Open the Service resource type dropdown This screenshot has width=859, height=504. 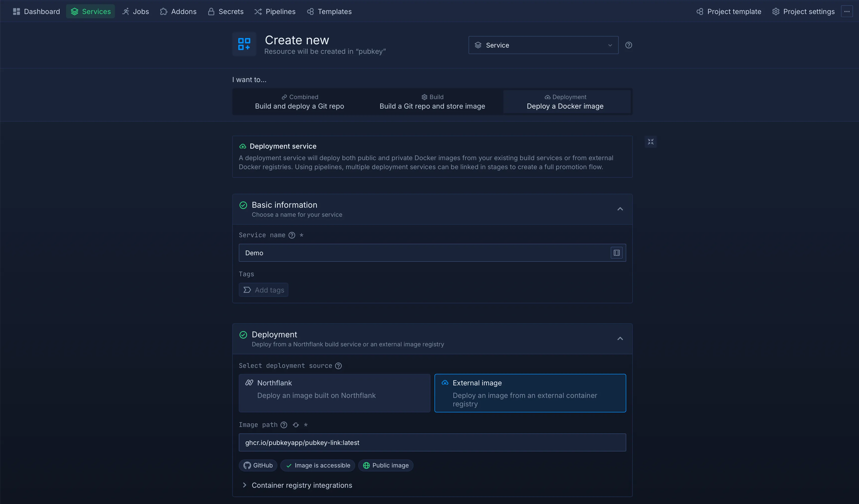[x=543, y=45]
